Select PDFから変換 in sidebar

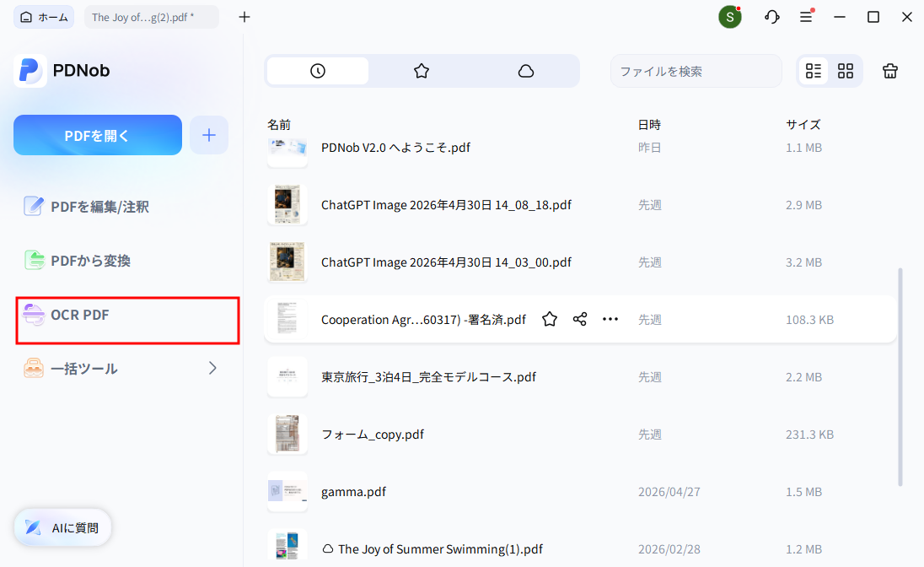point(78,260)
